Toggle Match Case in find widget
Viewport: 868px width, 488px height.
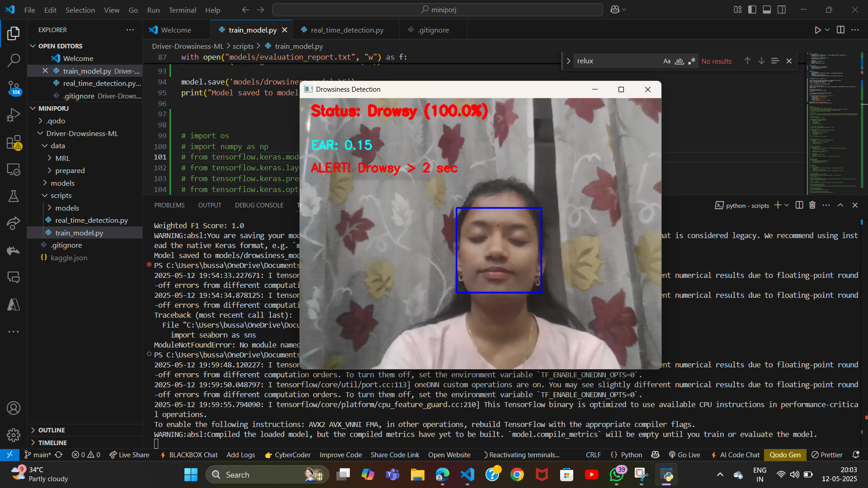pyautogui.click(x=666, y=61)
